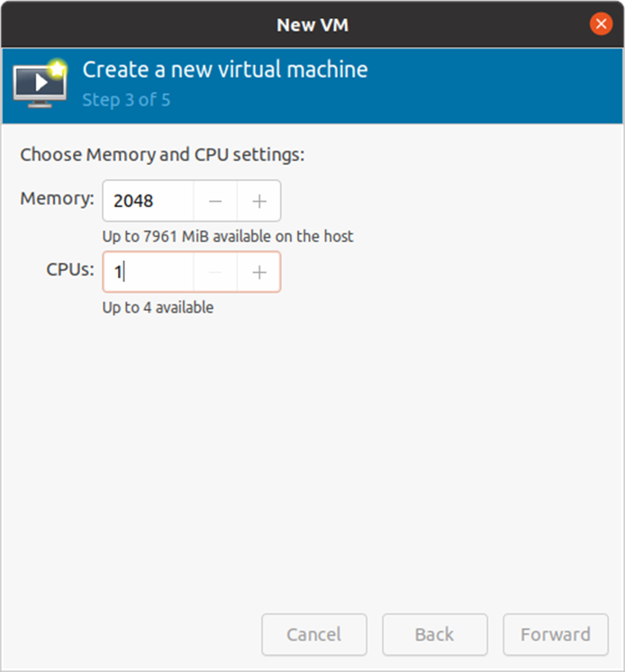Click the virtual machine monitor icon

(x=37, y=87)
